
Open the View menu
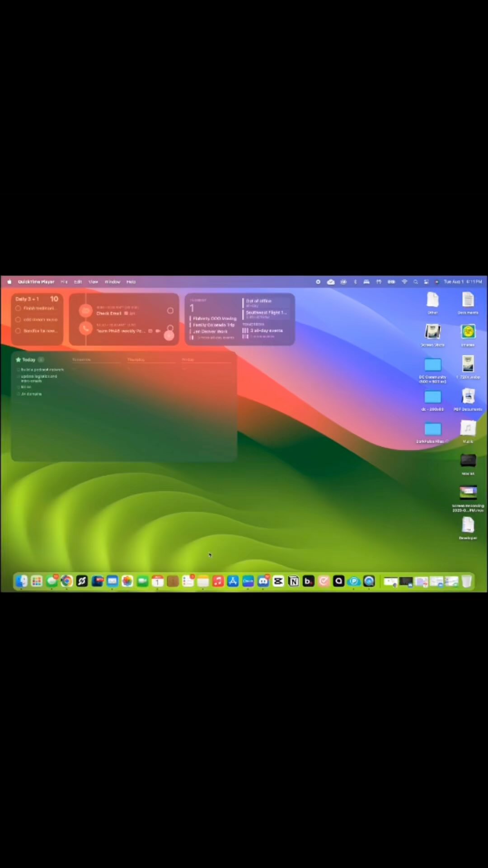(93, 282)
